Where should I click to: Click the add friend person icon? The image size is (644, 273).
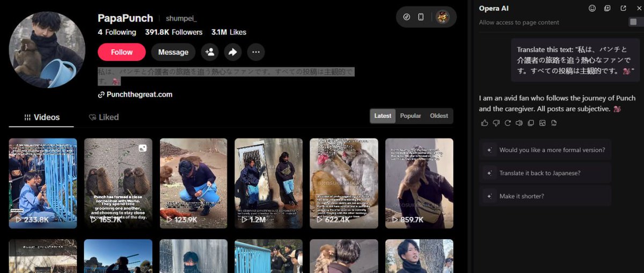pos(210,52)
